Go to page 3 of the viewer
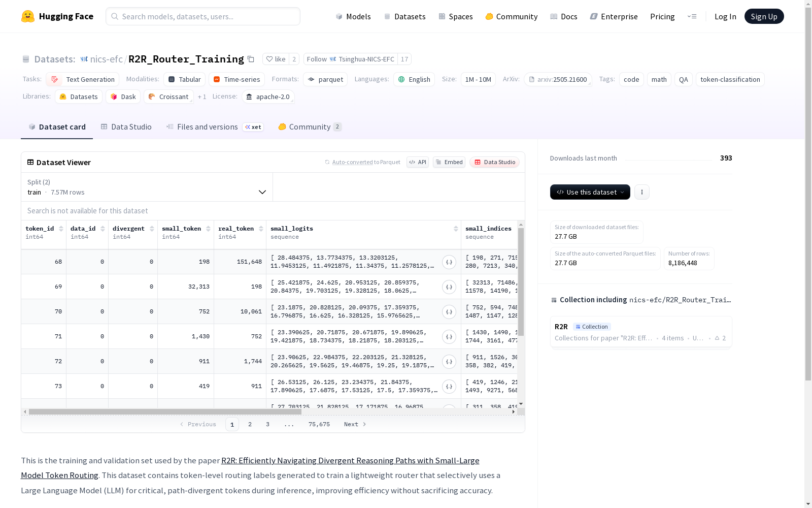Screen dimensions: 812x508 267,424
